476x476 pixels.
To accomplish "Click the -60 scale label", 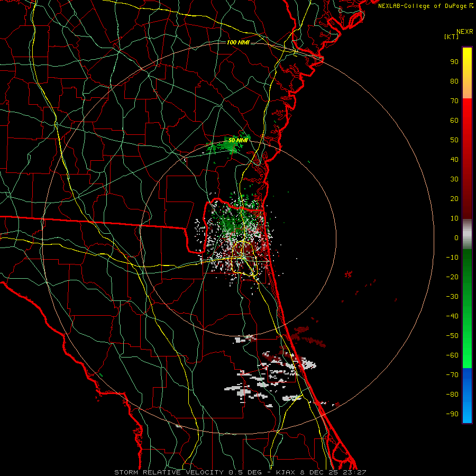I will 452,355.
